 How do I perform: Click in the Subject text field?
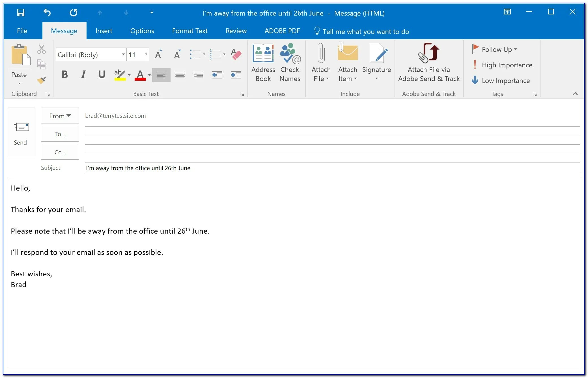(x=332, y=168)
